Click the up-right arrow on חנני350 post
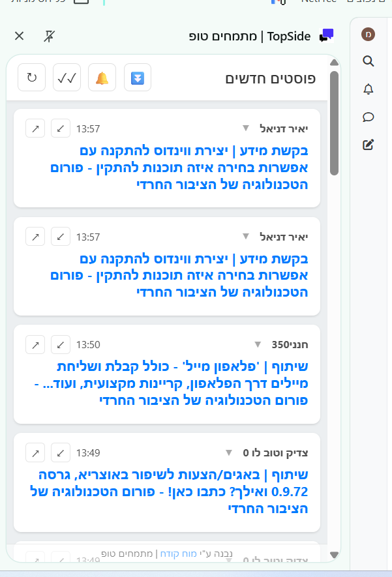 point(35,344)
